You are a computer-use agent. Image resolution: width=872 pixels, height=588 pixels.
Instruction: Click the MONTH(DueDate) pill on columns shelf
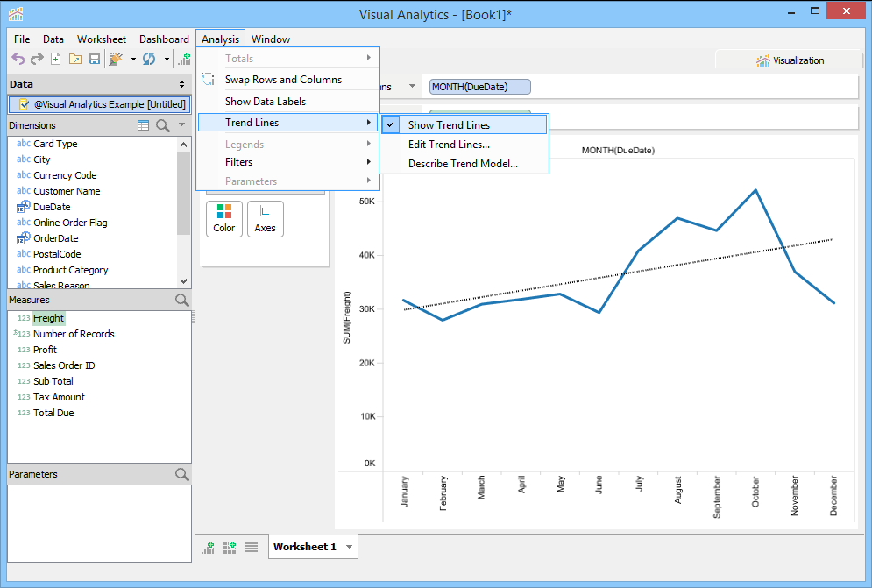pyautogui.click(x=480, y=87)
